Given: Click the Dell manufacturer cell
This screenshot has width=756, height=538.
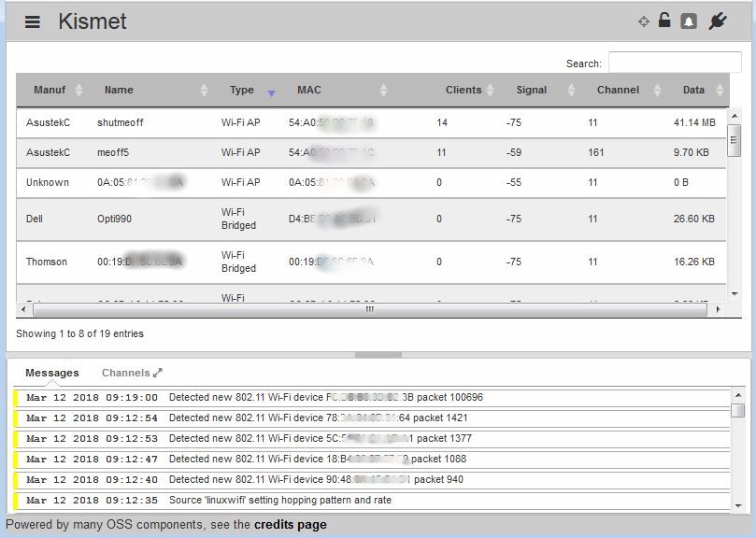Looking at the screenshot, I should point(35,219).
